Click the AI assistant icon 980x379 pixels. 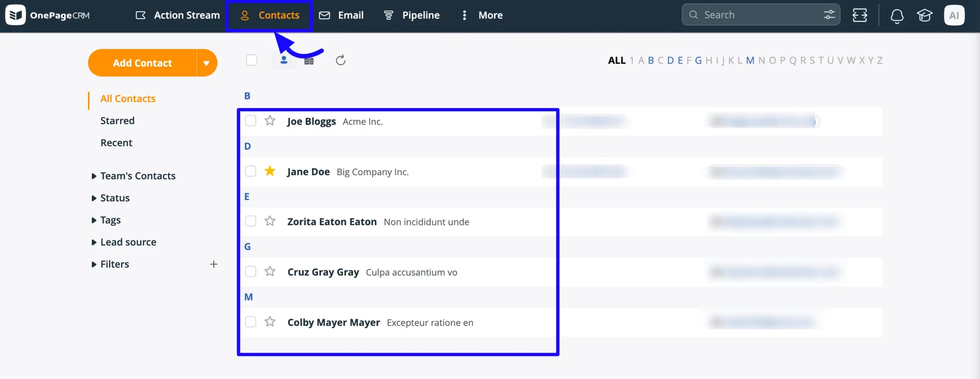(x=954, y=15)
